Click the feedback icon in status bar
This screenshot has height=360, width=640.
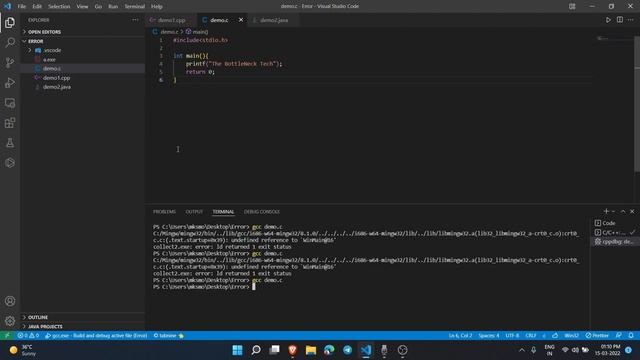tap(619, 336)
